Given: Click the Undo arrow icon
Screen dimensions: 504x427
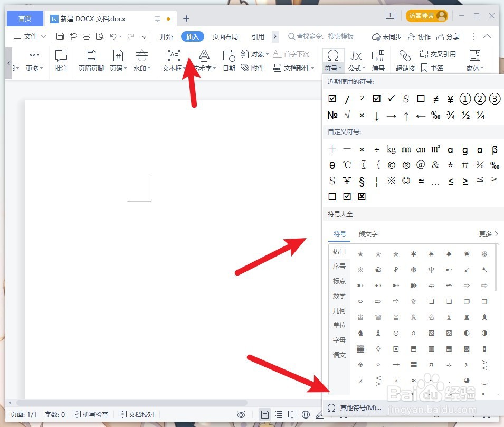Looking at the screenshot, I should 113,36.
